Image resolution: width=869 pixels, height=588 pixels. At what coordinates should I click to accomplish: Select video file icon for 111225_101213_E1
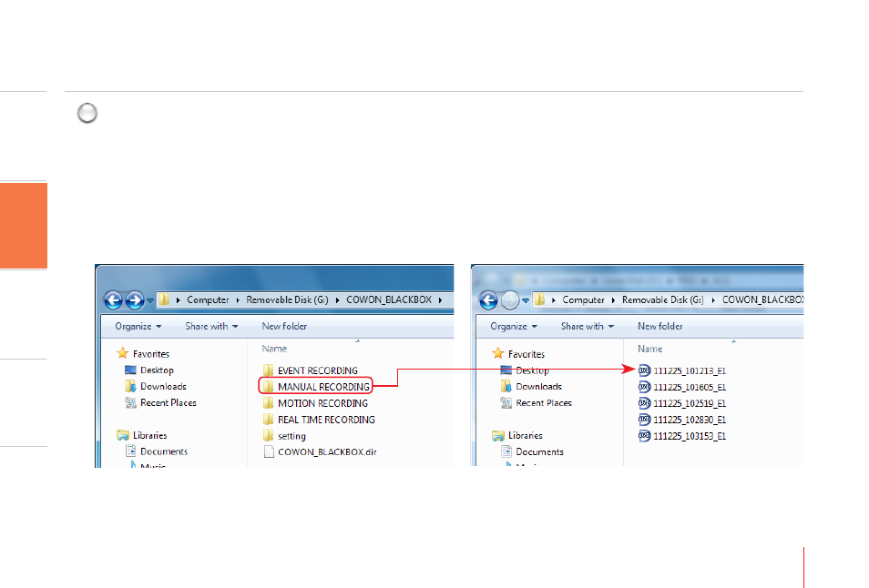point(645,370)
